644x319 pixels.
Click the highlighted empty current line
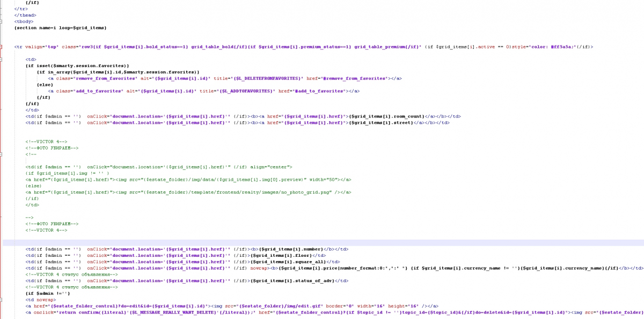click(x=322, y=243)
